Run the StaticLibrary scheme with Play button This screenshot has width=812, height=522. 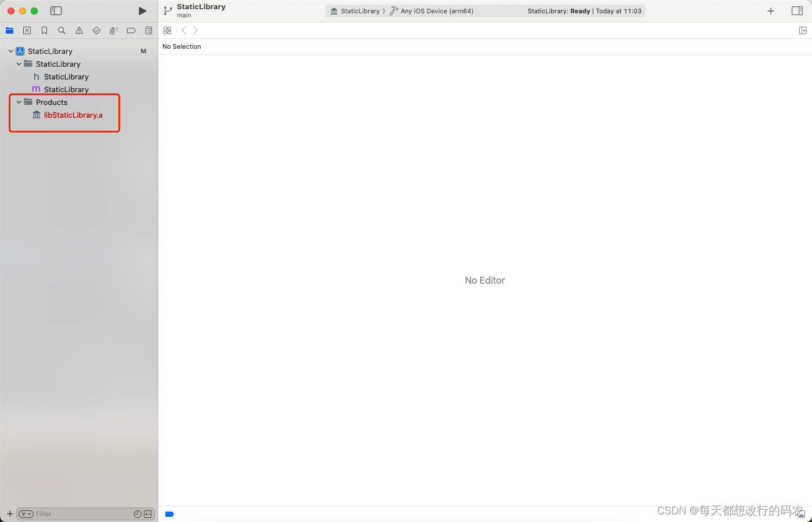pos(142,11)
